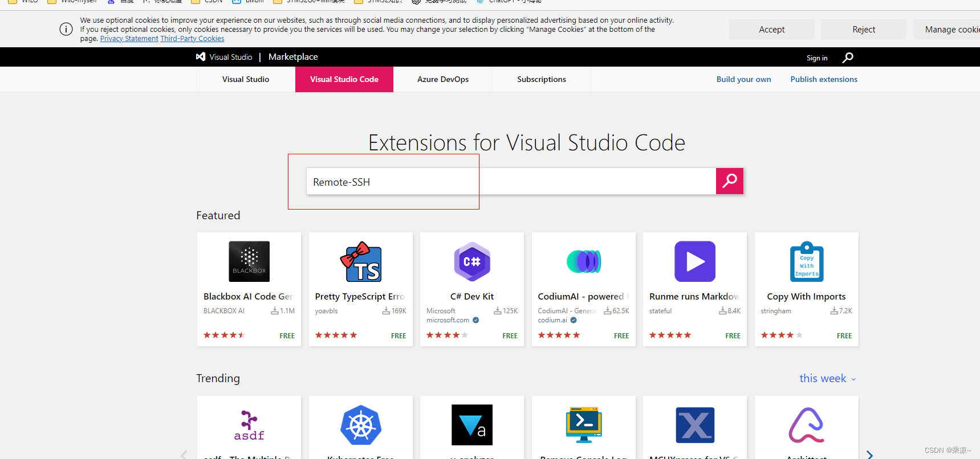
Task: Open asdf trending extension icon
Action: coord(249,425)
